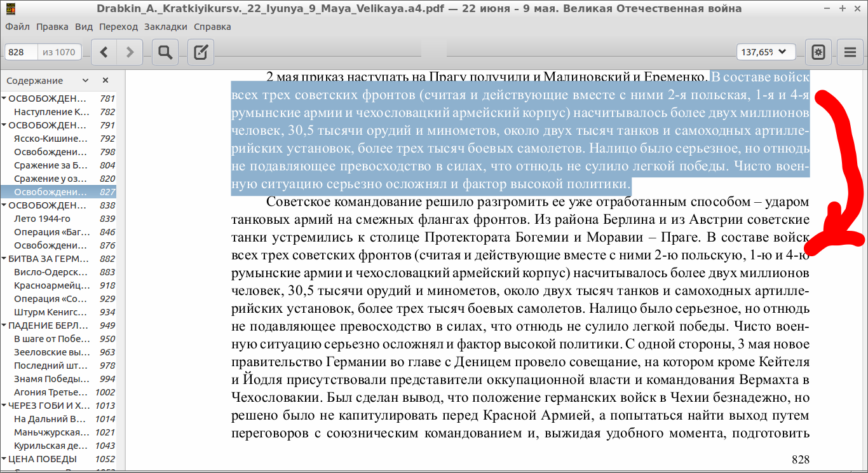Image resolution: width=868 pixels, height=473 pixels.
Task: Click the application icon in the title bar
Action: [x=10, y=9]
